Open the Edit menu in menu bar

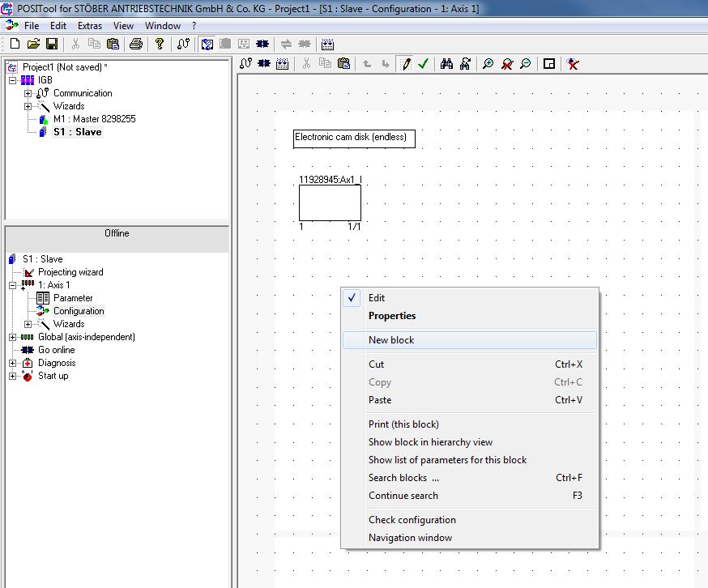[x=58, y=26]
